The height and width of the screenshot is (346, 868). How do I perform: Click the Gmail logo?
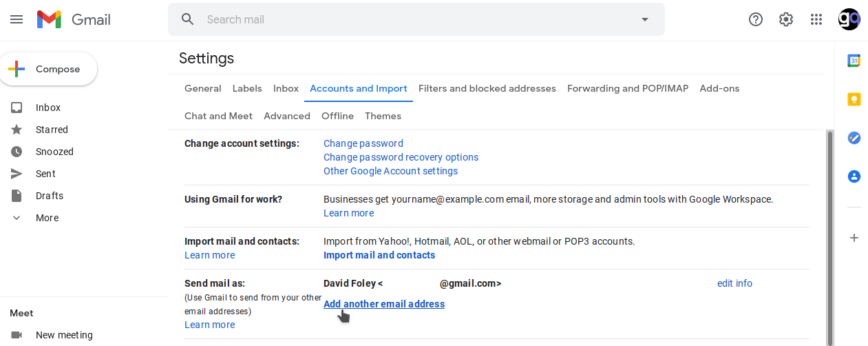(x=74, y=19)
